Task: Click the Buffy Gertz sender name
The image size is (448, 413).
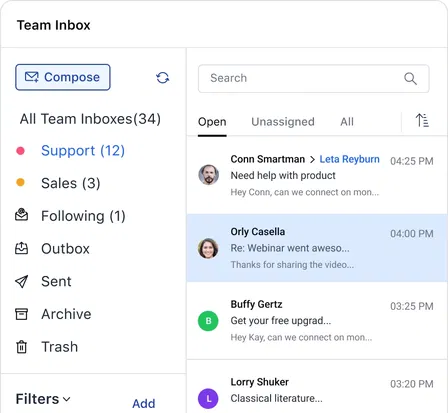Action: 256,304
